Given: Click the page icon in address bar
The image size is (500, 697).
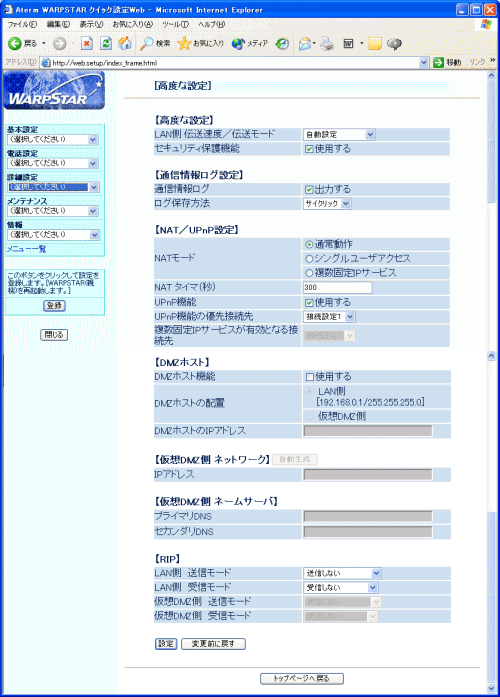Looking at the screenshot, I should coord(45,63).
